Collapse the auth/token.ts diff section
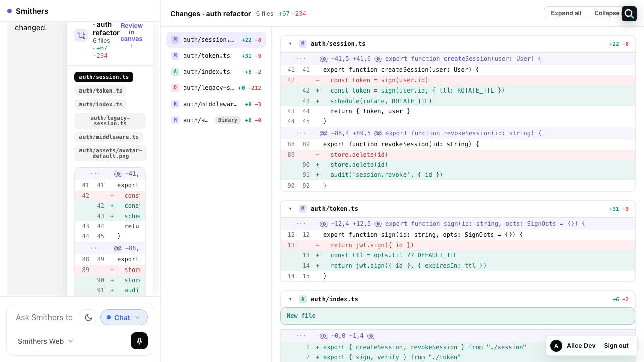Screen dimensions: 644x362 (x=290, y=209)
